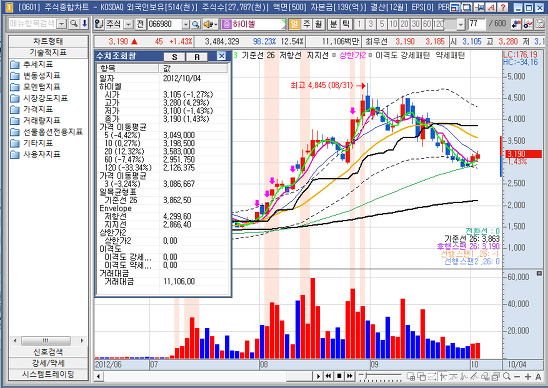Click the chart horizontal scrollbar thumb
Image resolution: width=548 pixels, height=388 pixels.
click(x=299, y=376)
